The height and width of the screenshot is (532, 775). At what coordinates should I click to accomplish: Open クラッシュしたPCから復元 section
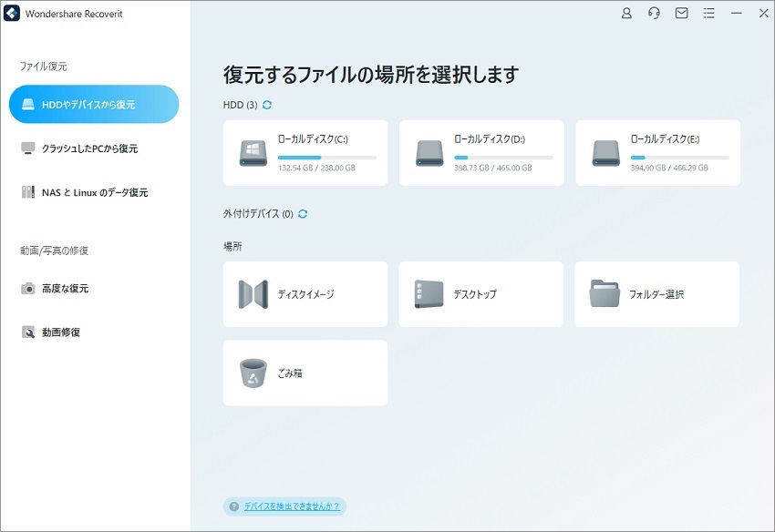pos(89,148)
